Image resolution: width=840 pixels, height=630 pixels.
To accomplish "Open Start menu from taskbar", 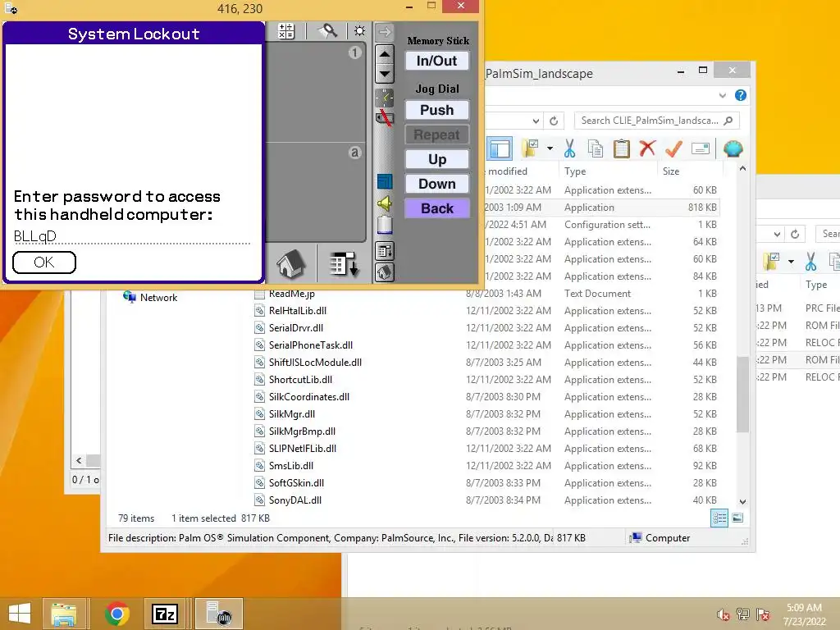I will point(20,614).
